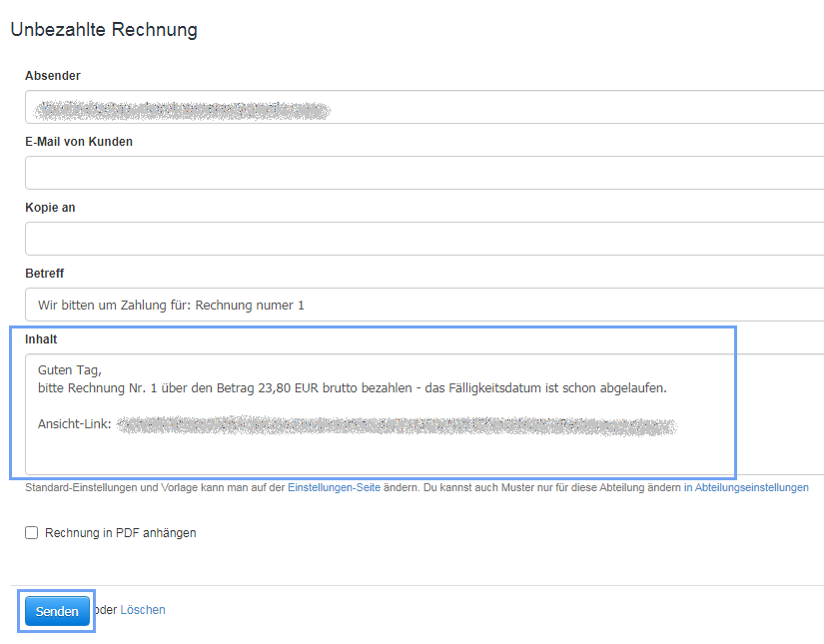Click the 'Guten Tag,' line in message
Viewport: 824px width, 644px height.
[70, 370]
